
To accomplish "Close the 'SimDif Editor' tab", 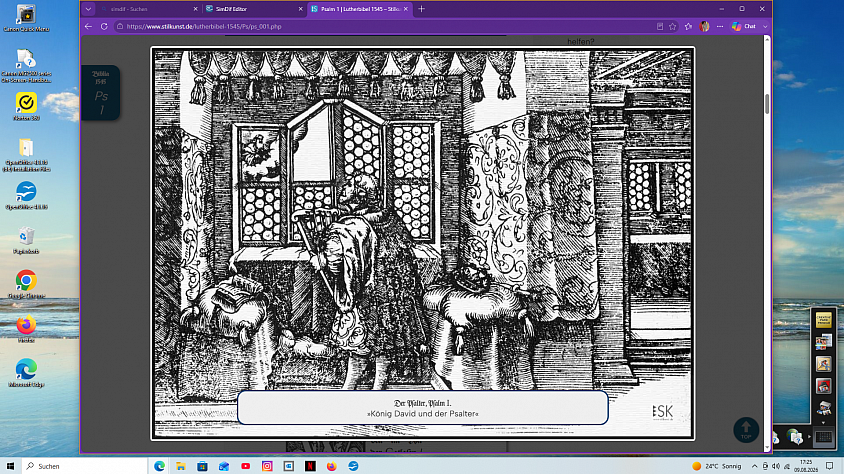I will (300, 9).
